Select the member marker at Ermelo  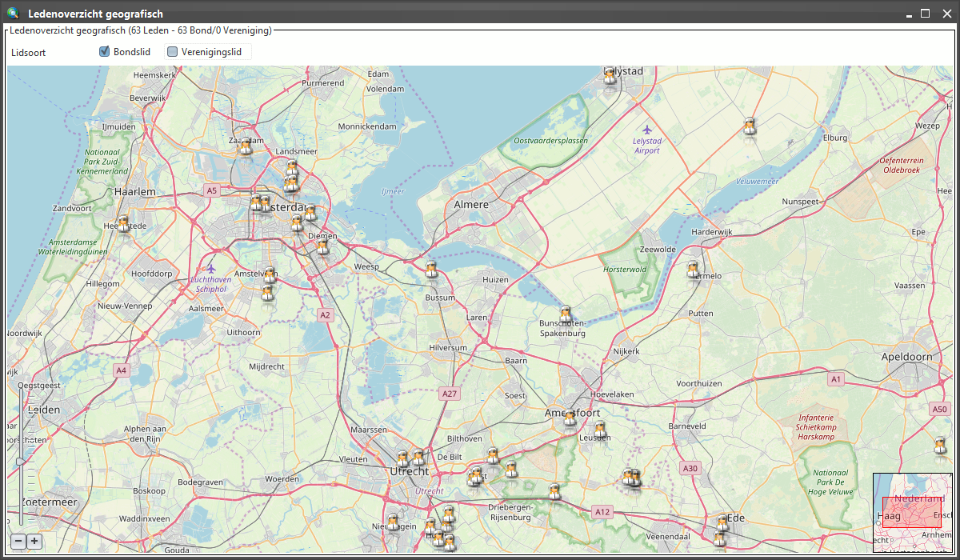694,270
